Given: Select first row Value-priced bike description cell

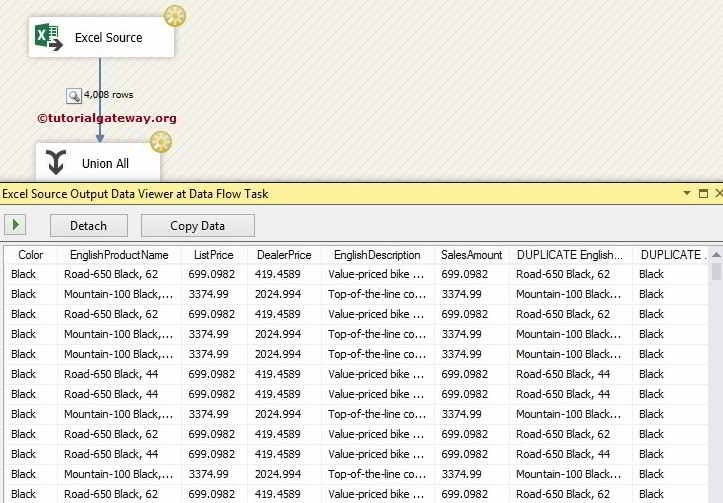Looking at the screenshot, I should (378, 274).
